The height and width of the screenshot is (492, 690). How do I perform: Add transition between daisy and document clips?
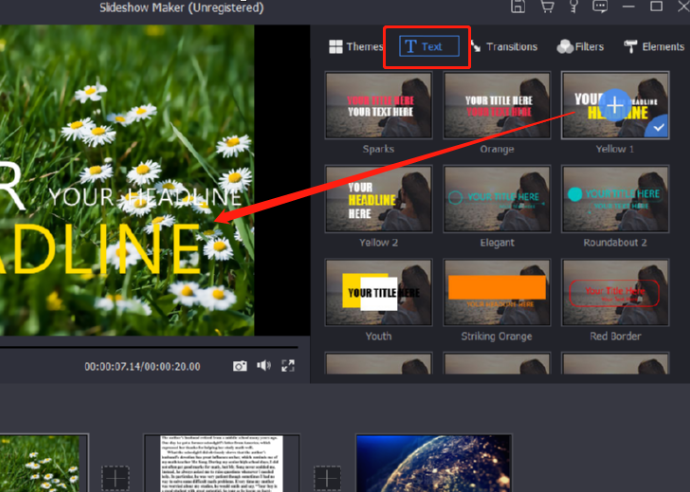point(115,478)
